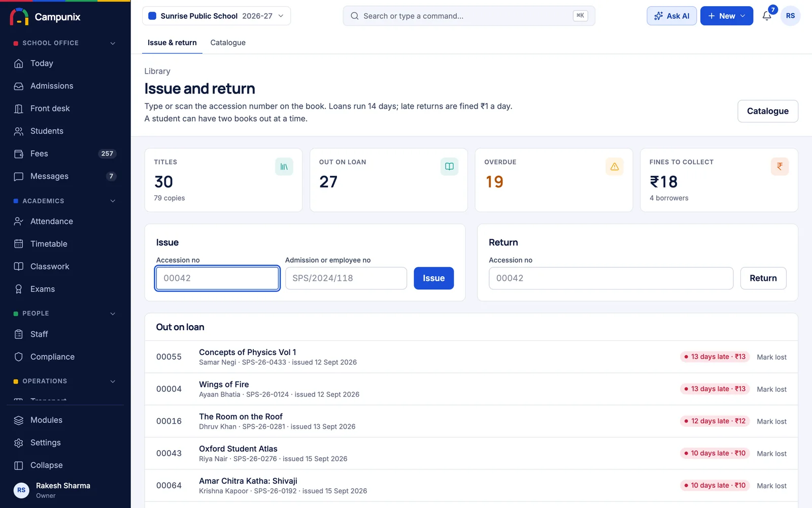
Task: Click the Campunix logo
Action: pos(45,17)
